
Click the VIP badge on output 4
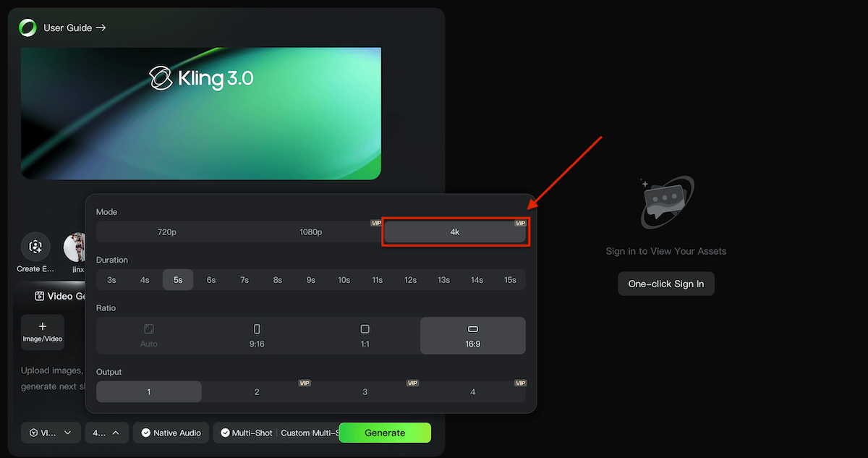click(520, 383)
